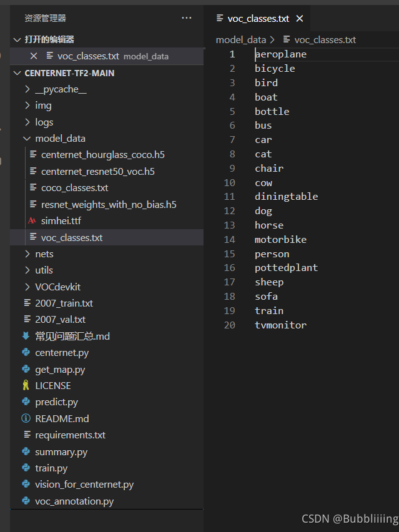Click the text 'aeroplane' on line 1

280,54
